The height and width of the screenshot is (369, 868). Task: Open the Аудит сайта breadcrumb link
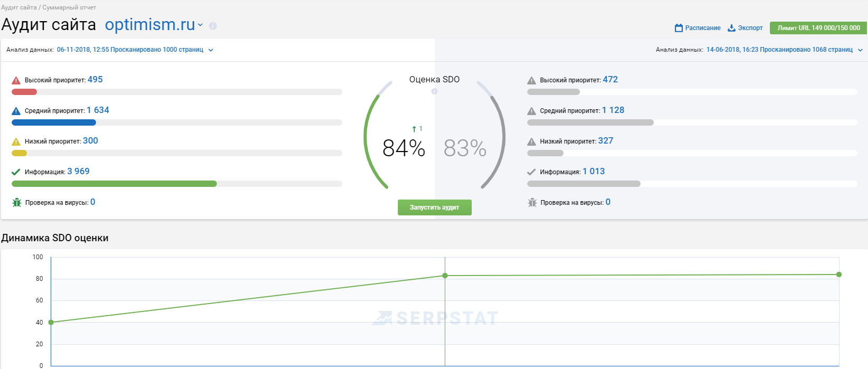(x=19, y=7)
